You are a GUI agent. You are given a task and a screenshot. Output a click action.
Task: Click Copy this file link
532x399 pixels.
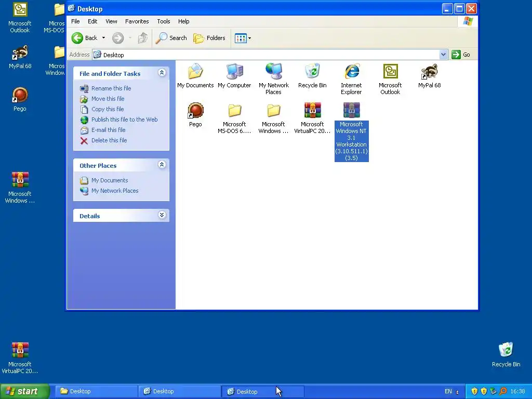coord(108,109)
